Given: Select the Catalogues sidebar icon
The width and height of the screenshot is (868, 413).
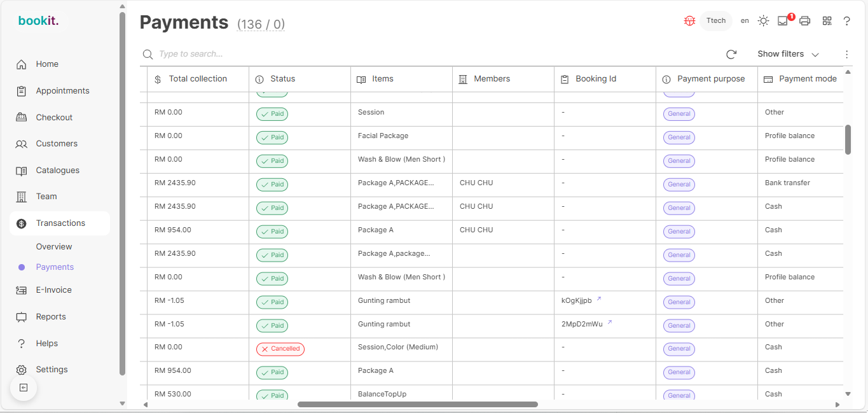Looking at the screenshot, I should [x=21, y=170].
